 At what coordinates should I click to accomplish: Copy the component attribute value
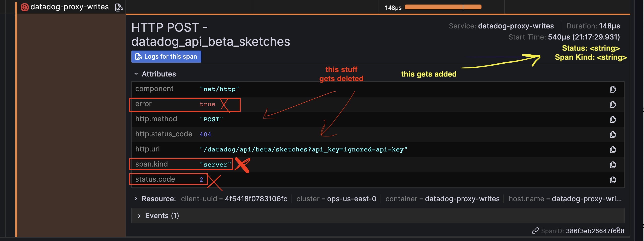click(613, 89)
